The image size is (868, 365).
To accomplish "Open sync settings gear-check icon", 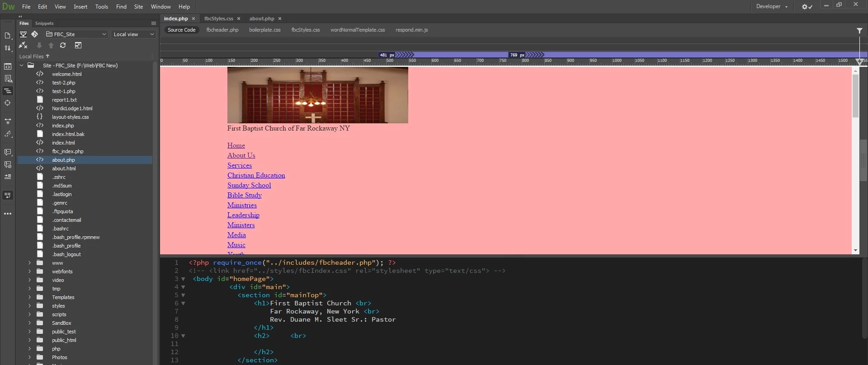I will click(807, 7).
